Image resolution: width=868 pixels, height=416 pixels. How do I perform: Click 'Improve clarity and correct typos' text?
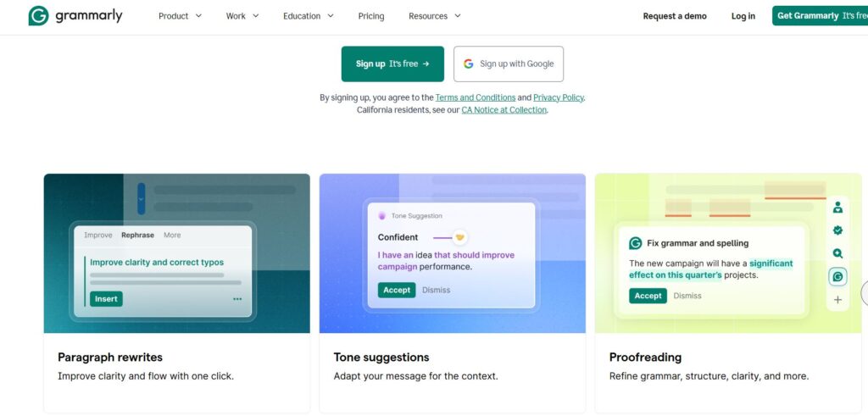(x=157, y=263)
